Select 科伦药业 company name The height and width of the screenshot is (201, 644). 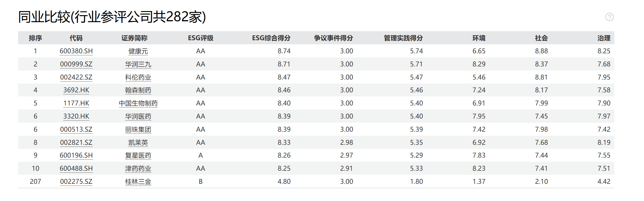138,77
